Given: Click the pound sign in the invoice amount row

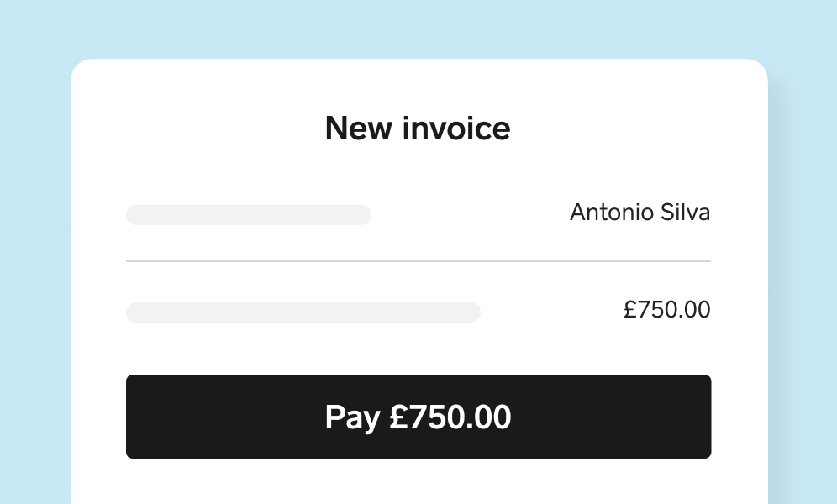Looking at the screenshot, I should (630, 310).
